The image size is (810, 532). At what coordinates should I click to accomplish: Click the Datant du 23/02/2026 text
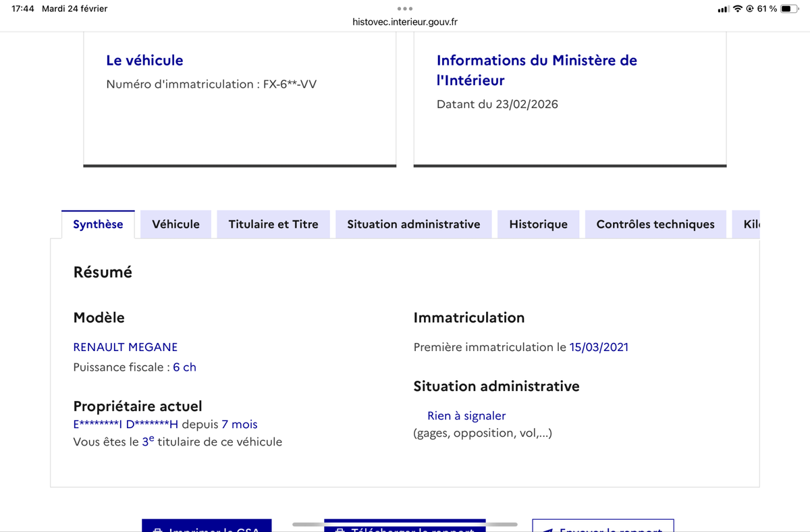[497, 104]
